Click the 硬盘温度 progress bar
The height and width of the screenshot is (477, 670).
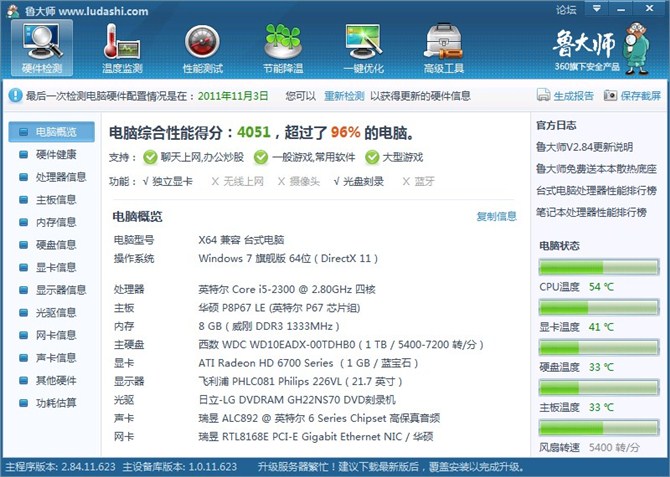599,347
